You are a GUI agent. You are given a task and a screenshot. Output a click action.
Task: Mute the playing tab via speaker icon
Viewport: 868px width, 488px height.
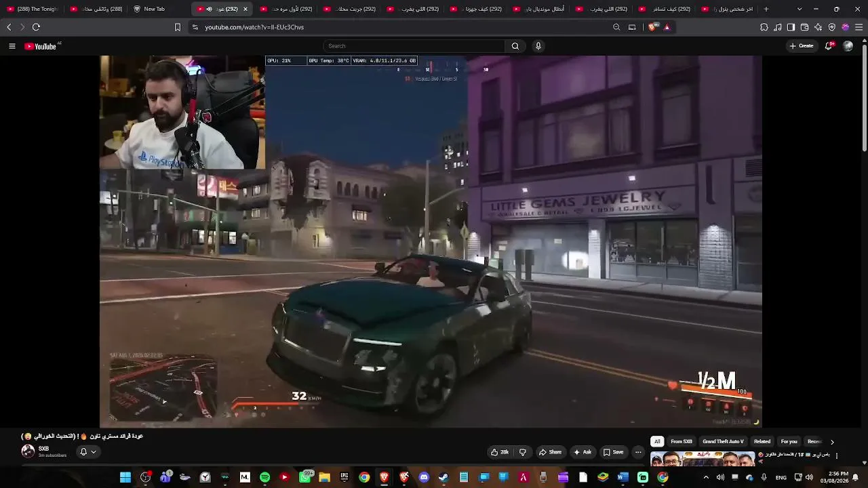[209, 9]
